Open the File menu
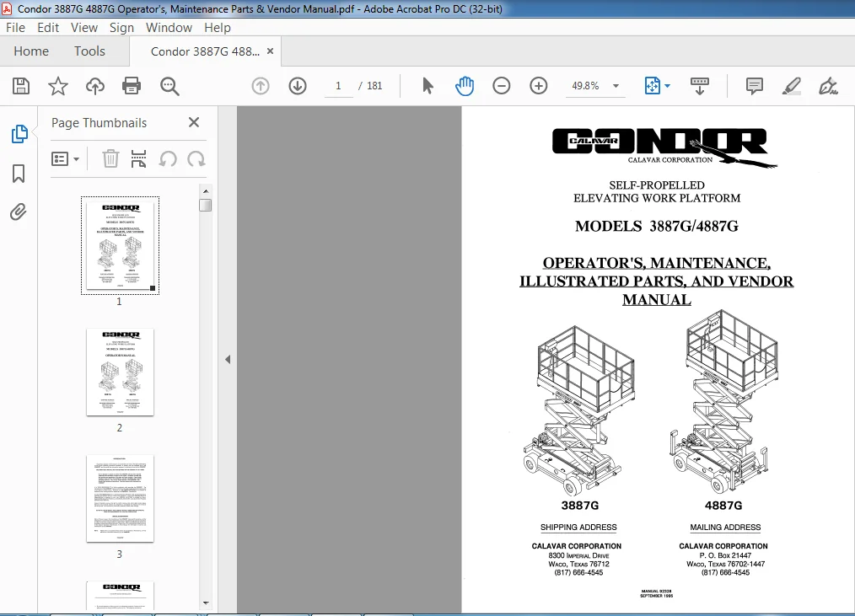This screenshot has width=855, height=616. (15, 27)
